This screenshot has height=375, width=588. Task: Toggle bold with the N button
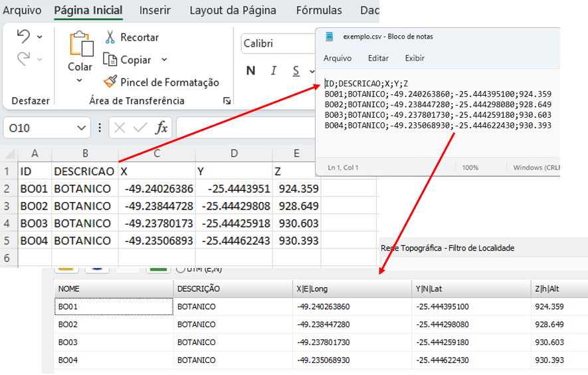(x=251, y=70)
